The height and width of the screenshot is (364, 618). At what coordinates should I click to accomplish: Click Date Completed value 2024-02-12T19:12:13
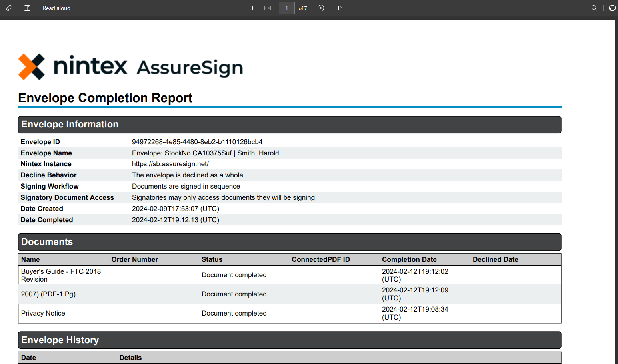click(176, 220)
